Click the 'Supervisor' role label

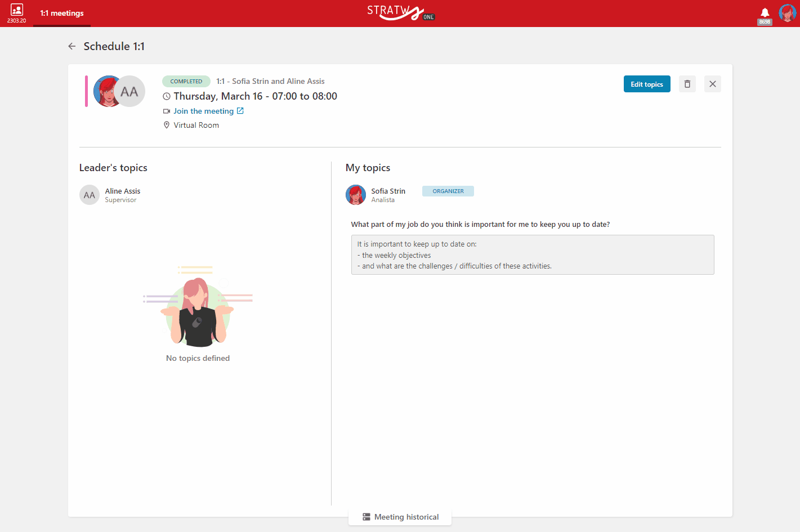coord(120,200)
